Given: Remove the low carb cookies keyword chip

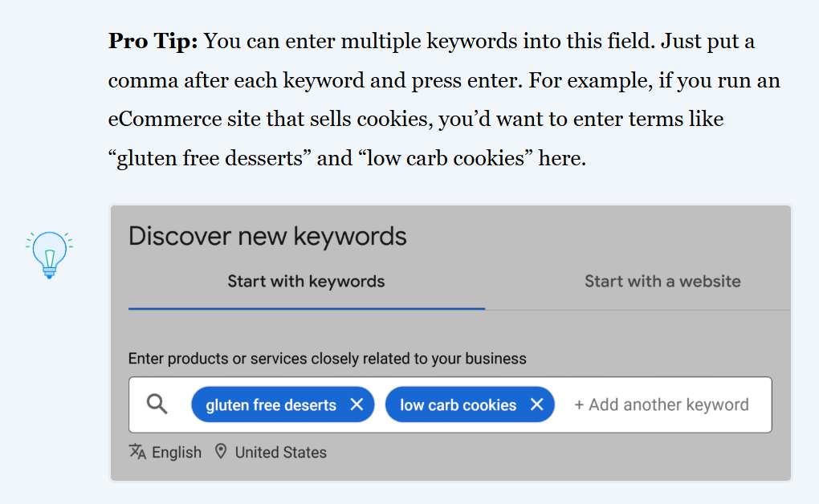Looking at the screenshot, I should pyautogui.click(x=536, y=404).
